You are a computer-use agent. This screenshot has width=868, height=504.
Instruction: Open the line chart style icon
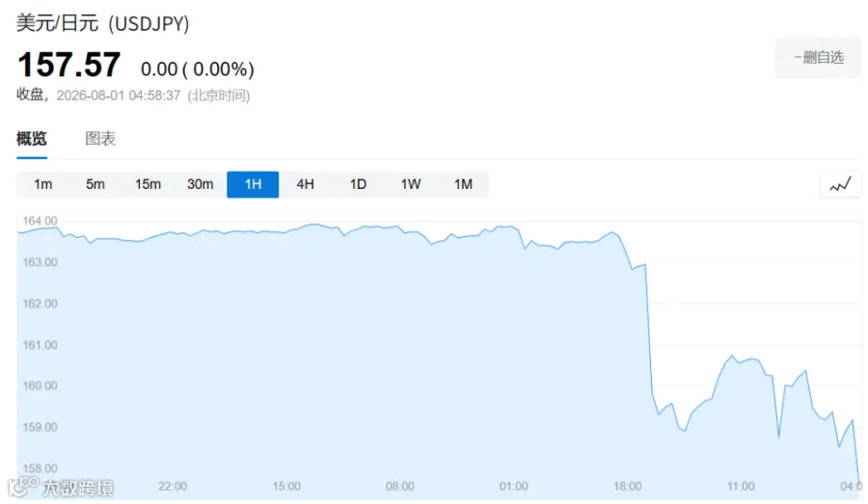point(840,185)
